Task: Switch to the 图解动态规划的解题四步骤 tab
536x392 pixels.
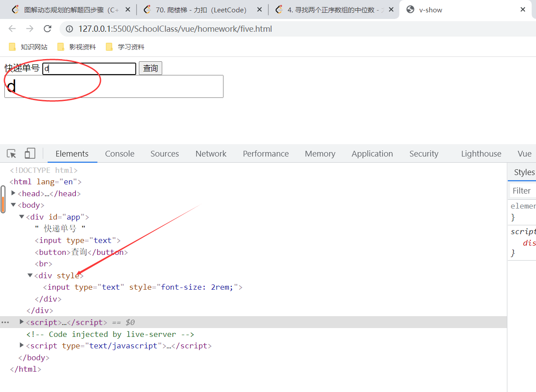Action: (x=71, y=10)
